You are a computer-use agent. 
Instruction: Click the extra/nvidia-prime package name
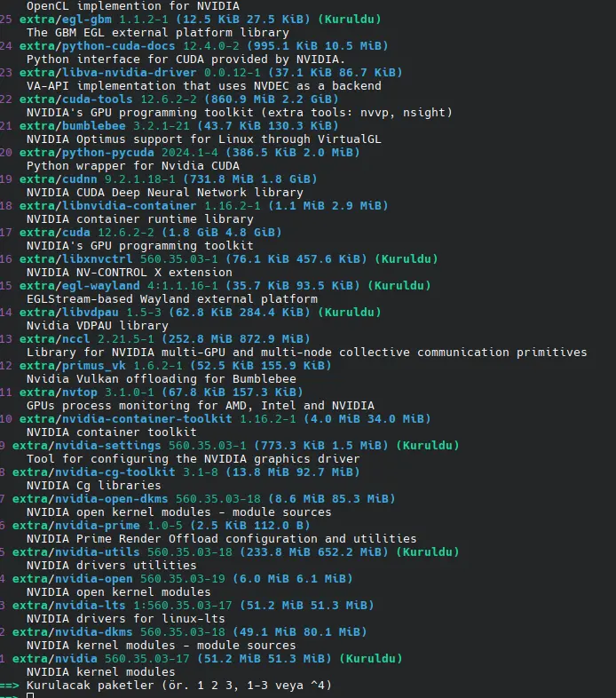76,527
